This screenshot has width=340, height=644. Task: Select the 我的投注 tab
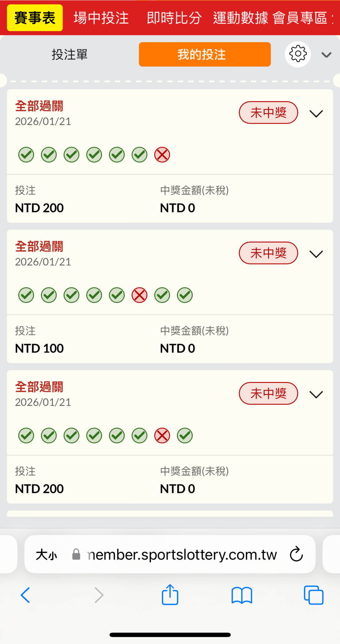tap(205, 54)
